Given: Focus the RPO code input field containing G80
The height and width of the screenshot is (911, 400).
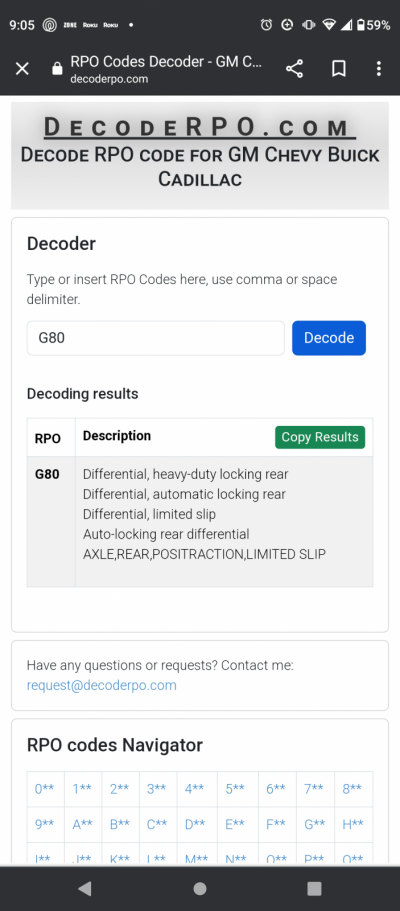Looking at the screenshot, I should tap(156, 338).
